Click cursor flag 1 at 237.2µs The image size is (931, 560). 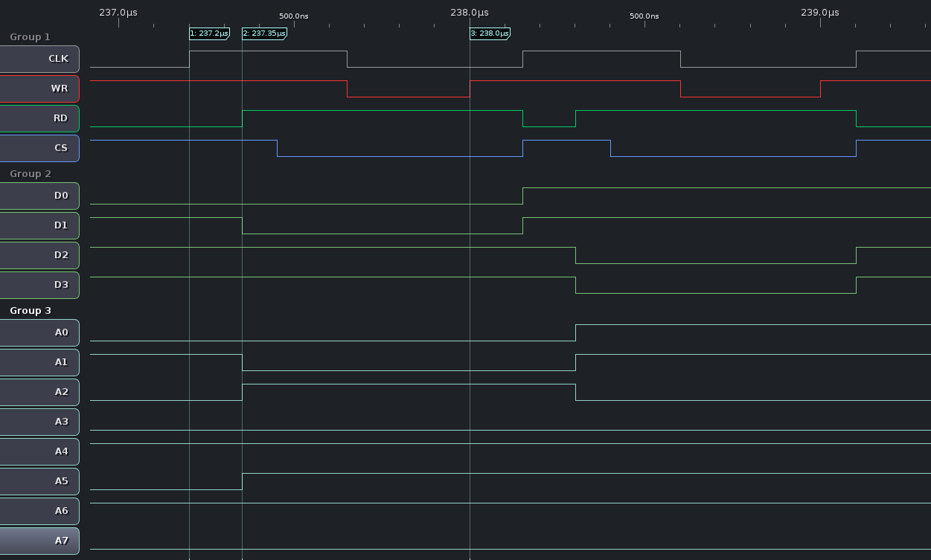(209, 33)
